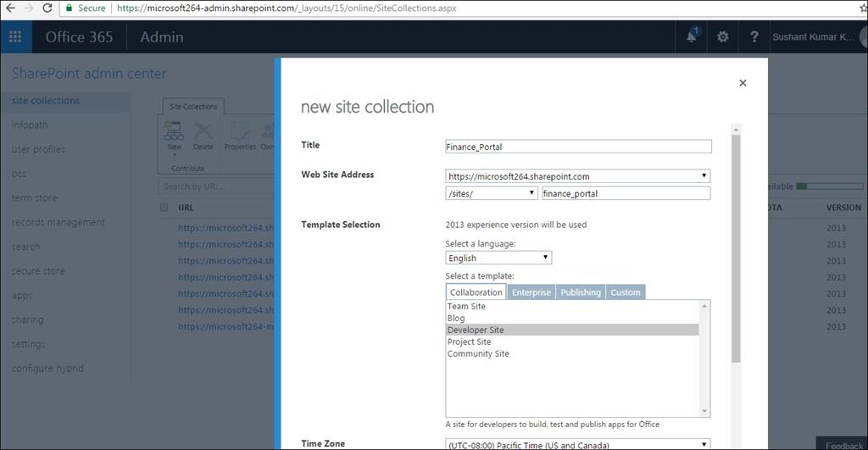Open secure store in left navigation

38,270
